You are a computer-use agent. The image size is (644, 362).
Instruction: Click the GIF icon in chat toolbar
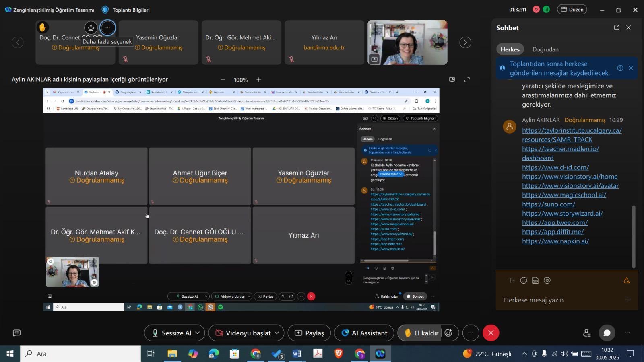(535, 280)
